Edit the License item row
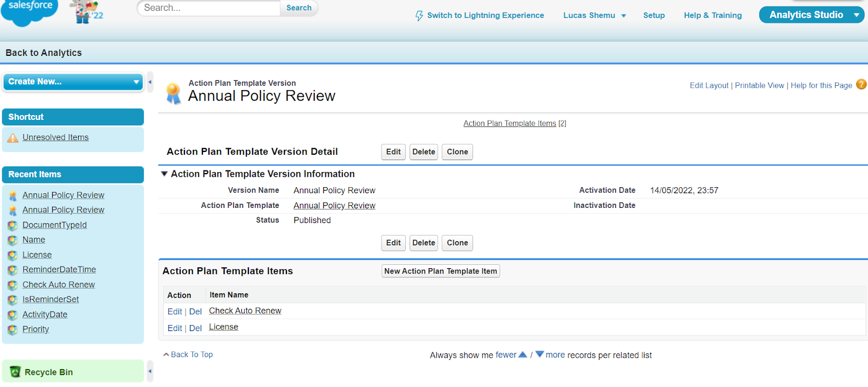This screenshot has width=868, height=387. point(175,328)
